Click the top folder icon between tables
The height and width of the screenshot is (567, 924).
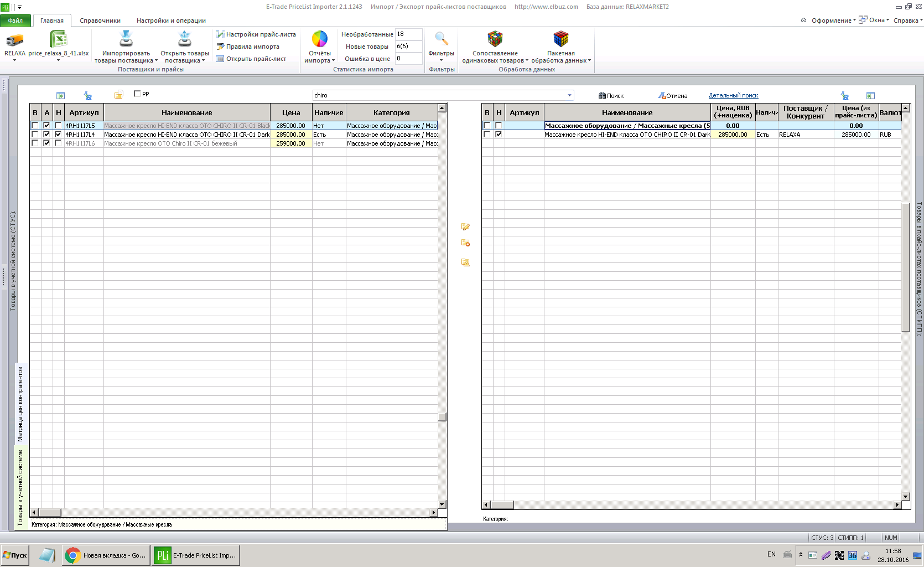[x=465, y=226]
